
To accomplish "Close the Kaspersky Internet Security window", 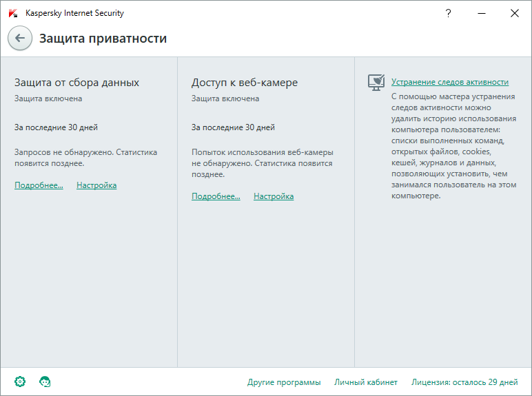I will (x=514, y=13).
